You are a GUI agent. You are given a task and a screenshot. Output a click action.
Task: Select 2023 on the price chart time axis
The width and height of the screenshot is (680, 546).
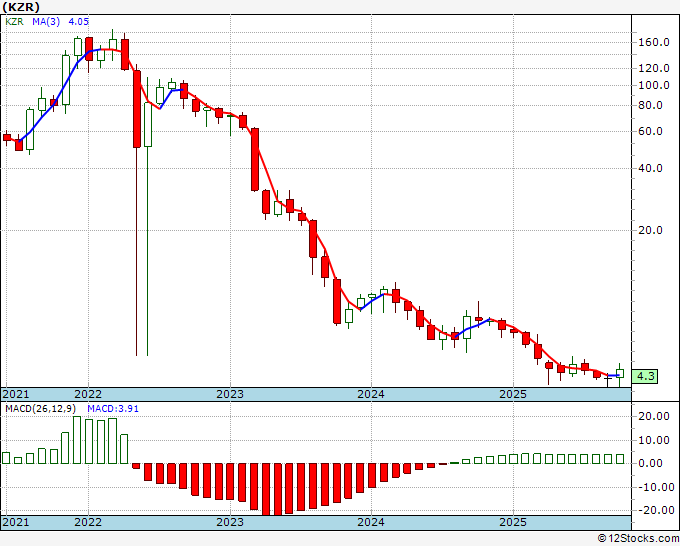coord(230,394)
